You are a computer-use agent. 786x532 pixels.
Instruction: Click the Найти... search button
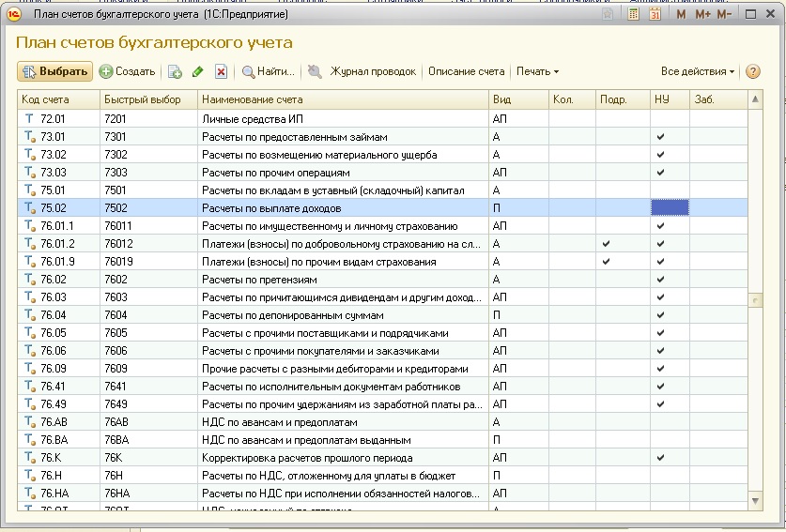[269, 71]
